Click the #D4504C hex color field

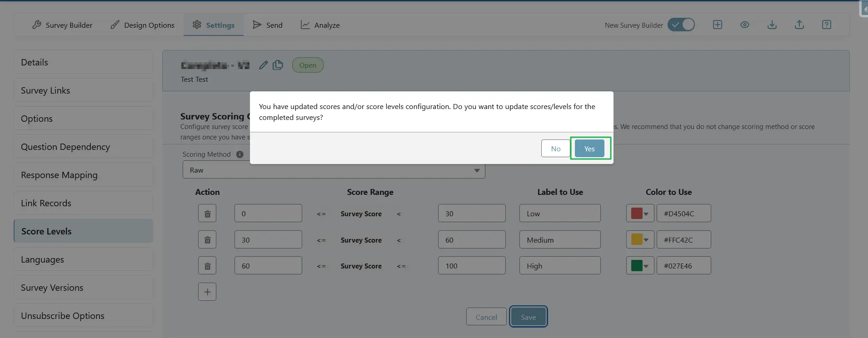[x=683, y=213]
